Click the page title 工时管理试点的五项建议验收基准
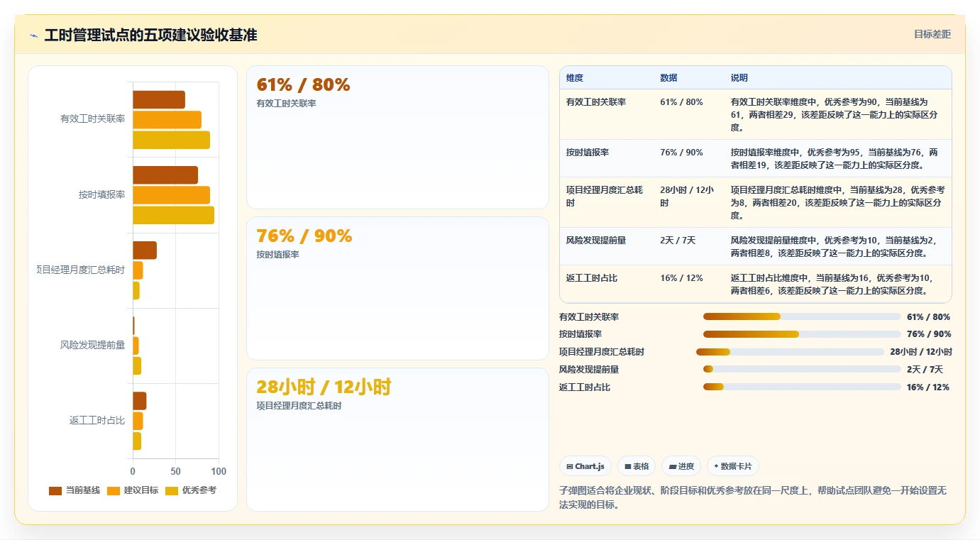980x540 pixels. click(150, 35)
